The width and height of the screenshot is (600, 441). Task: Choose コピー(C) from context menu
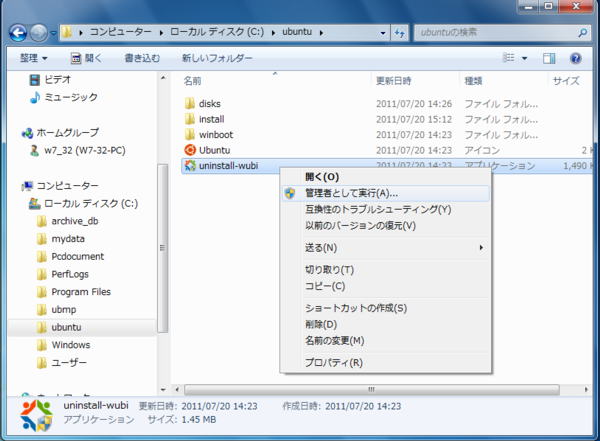pyautogui.click(x=385, y=286)
